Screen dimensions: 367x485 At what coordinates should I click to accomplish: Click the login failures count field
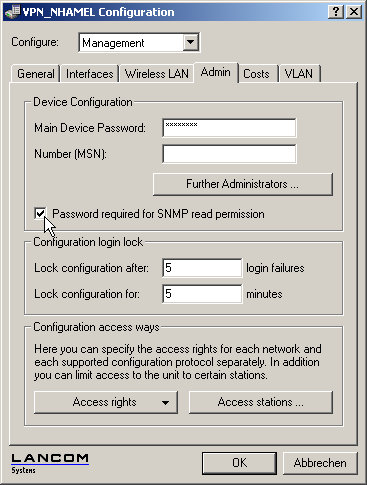pos(202,268)
